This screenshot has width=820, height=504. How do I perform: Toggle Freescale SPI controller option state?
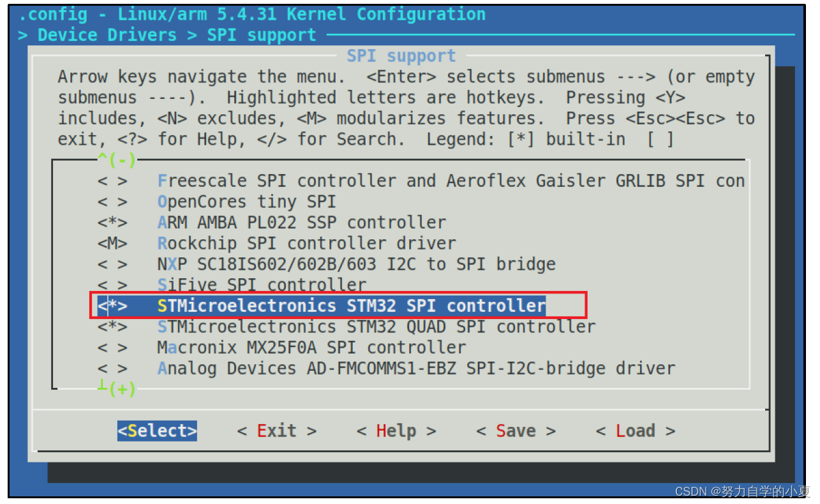(112, 181)
